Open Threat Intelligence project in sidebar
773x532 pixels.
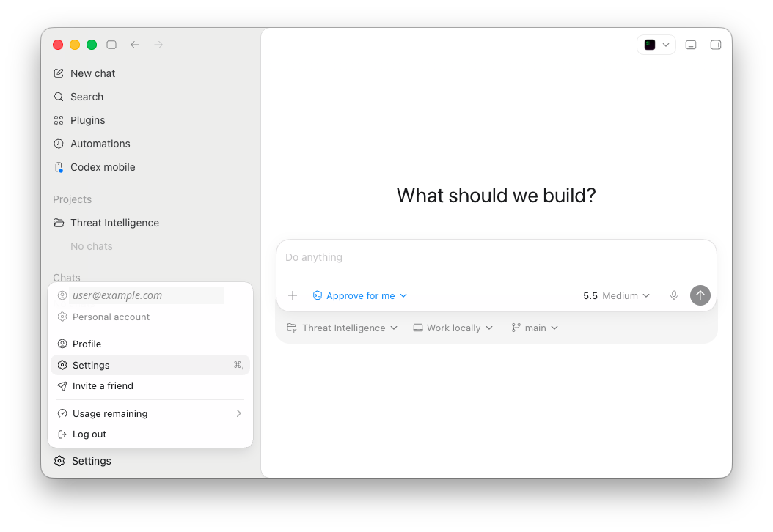pyautogui.click(x=106, y=223)
